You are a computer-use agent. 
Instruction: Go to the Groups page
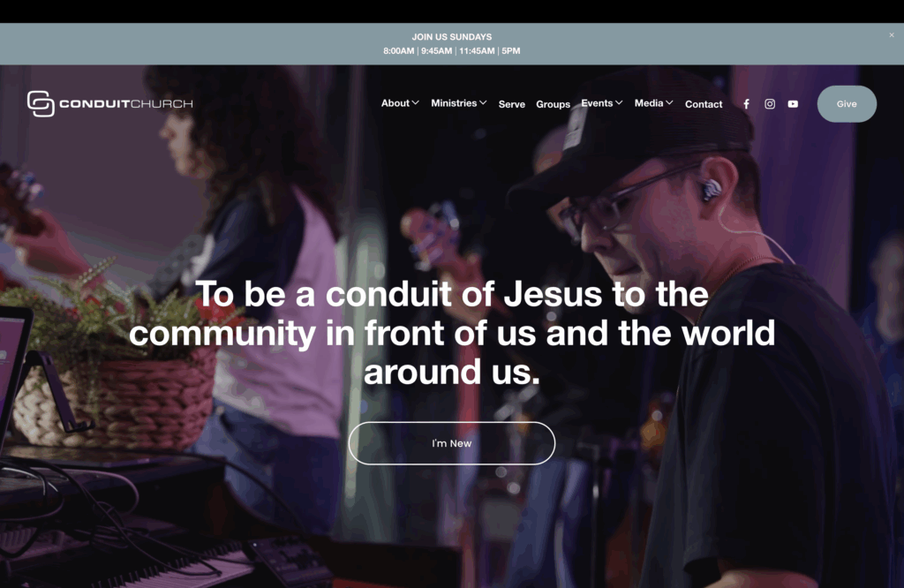click(x=553, y=104)
